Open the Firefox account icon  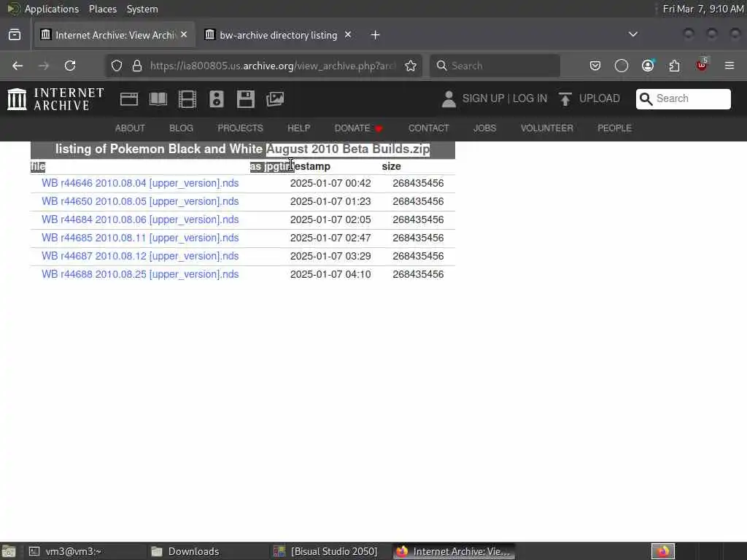(648, 66)
